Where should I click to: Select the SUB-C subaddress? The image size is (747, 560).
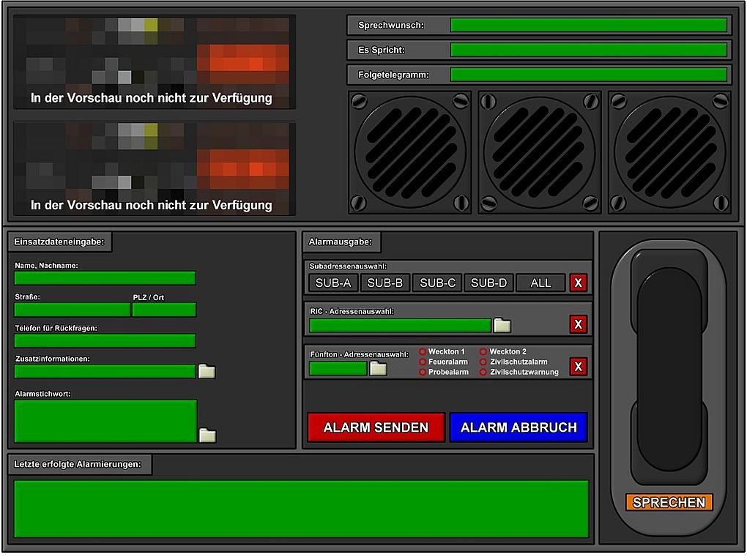point(437,283)
